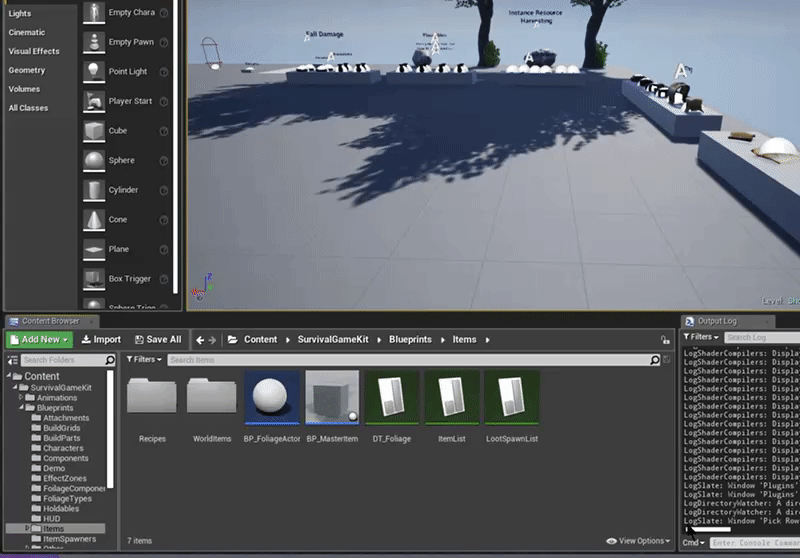Switch to the Lights category
The width and height of the screenshot is (800, 558).
tap(20, 14)
